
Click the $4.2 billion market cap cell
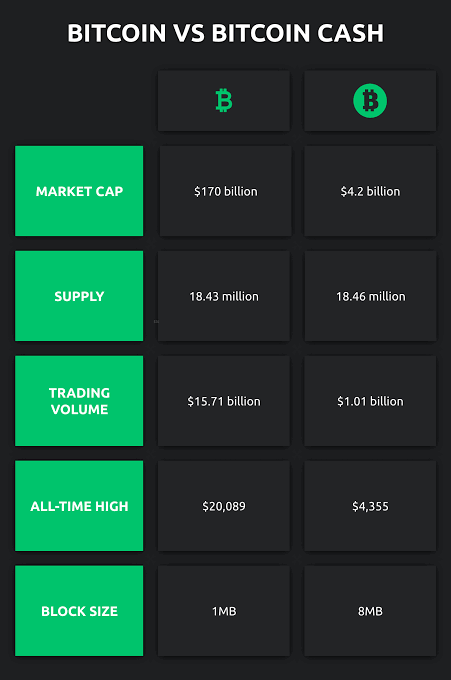pos(370,191)
